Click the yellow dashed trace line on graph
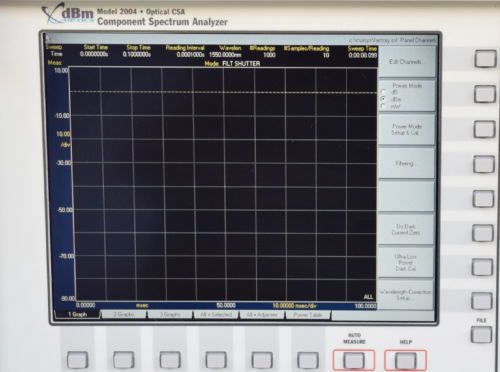The width and height of the screenshot is (500, 372). point(223,92)
